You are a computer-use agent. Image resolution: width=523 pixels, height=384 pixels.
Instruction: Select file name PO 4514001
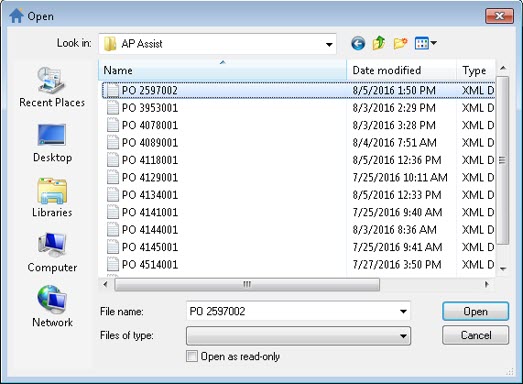(x=150, y=264)
